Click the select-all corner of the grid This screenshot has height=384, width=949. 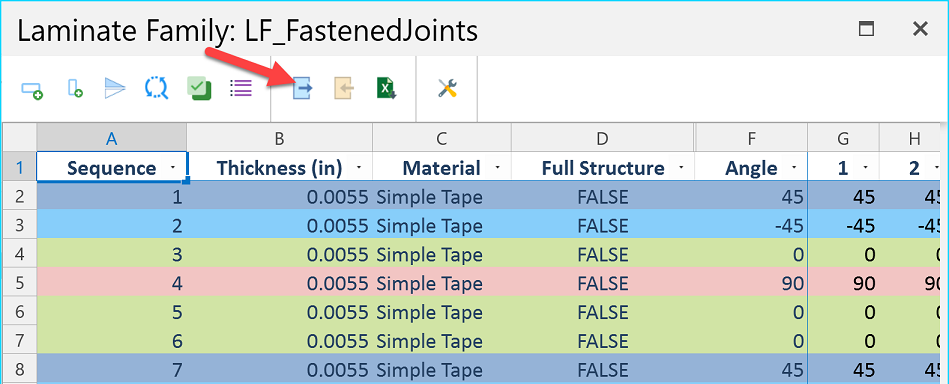point(19,138)
